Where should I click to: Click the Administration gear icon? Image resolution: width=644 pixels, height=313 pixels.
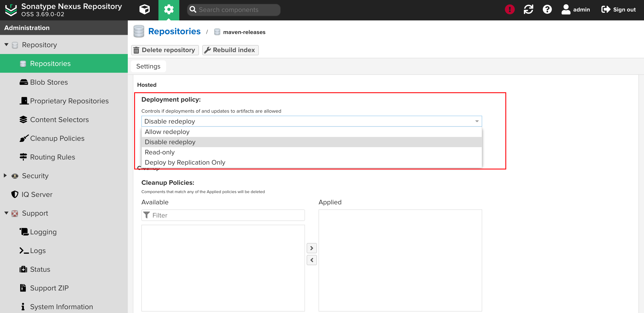click(x=168, y=10)
